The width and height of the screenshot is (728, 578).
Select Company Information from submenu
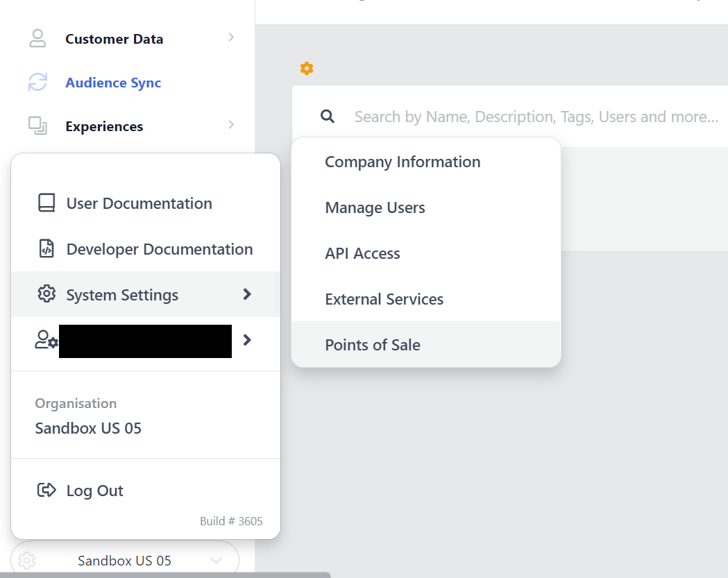tap(403, 162)
